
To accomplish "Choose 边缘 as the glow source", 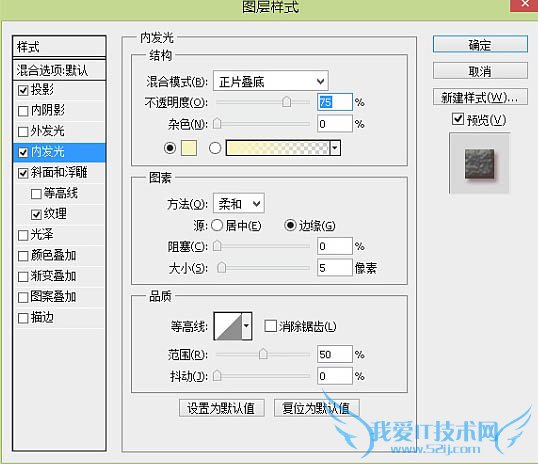I will point(290,225).
